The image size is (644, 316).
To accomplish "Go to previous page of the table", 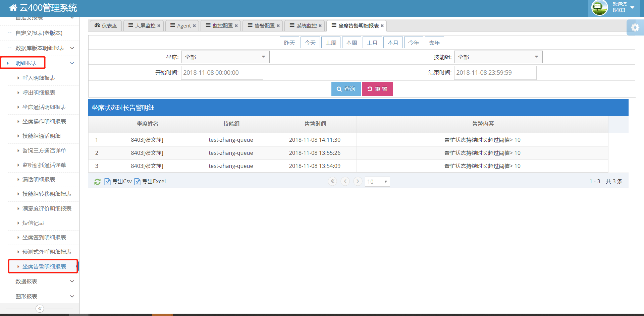I will tap(345, 181).
